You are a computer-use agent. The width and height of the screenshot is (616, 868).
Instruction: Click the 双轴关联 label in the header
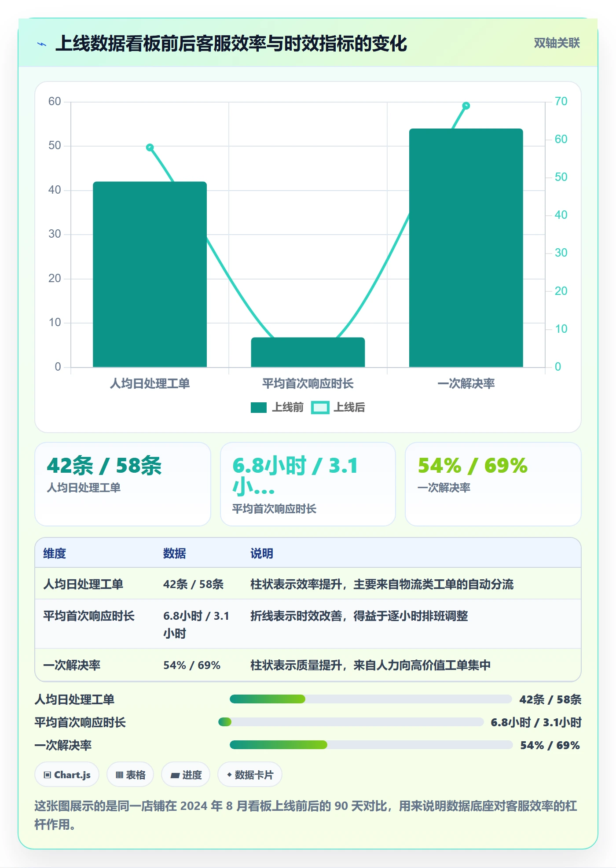tap(557, 43)
